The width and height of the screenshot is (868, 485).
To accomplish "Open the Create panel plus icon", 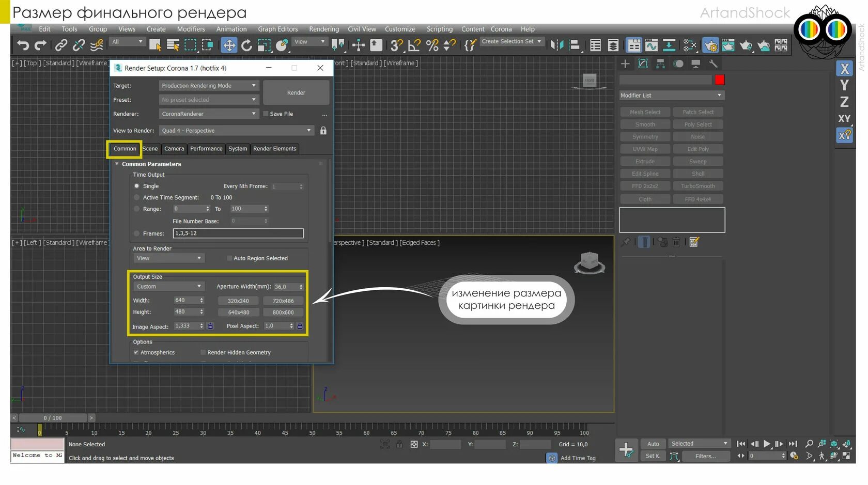I will click(x=625, y=64).
